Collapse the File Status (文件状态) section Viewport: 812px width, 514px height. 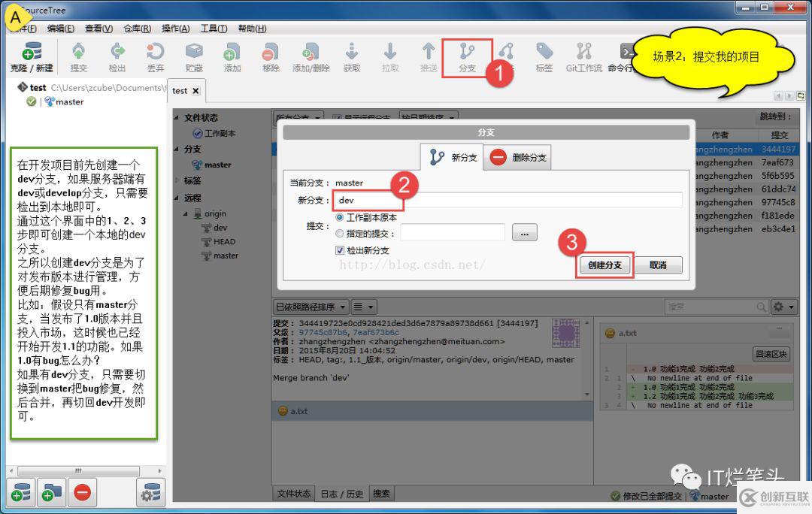pyautogui.click(x=177, y=117)
